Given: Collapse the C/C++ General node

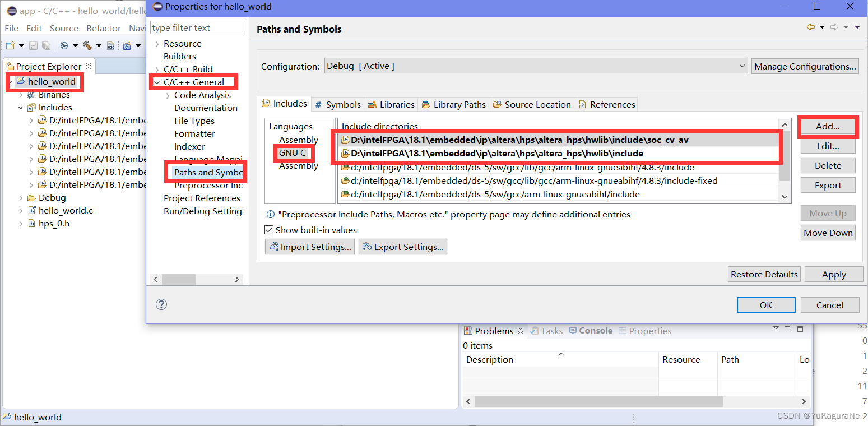Looking at the screenshot, I should click(x=156, y=82).
